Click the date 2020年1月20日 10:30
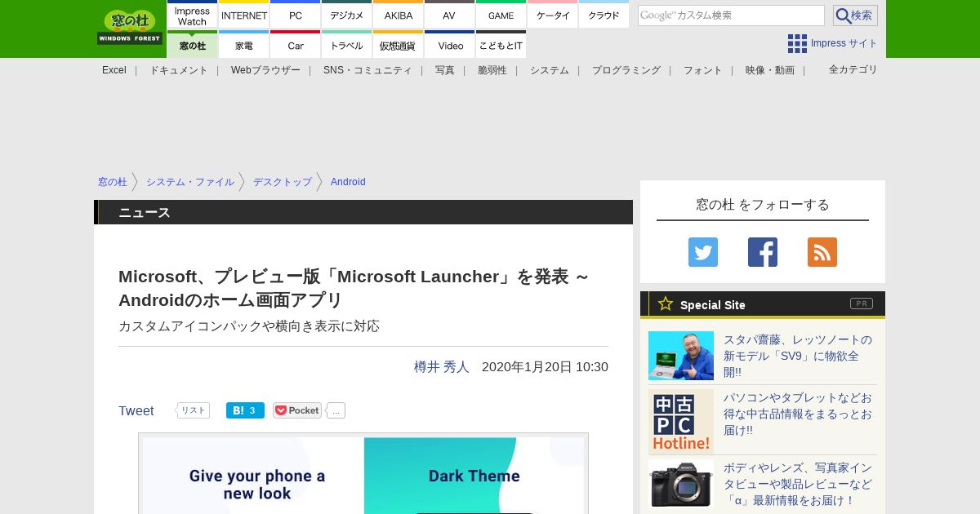 (545, 367)
